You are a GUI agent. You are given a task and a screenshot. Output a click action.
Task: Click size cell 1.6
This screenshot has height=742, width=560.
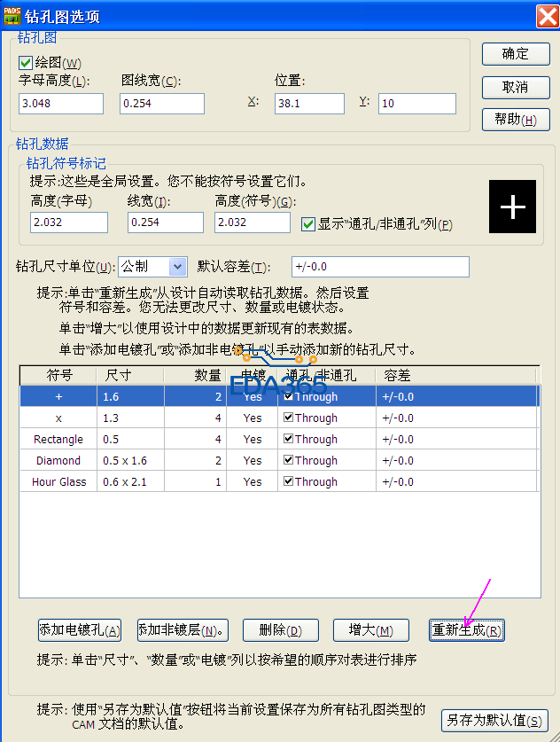(130, 396)
